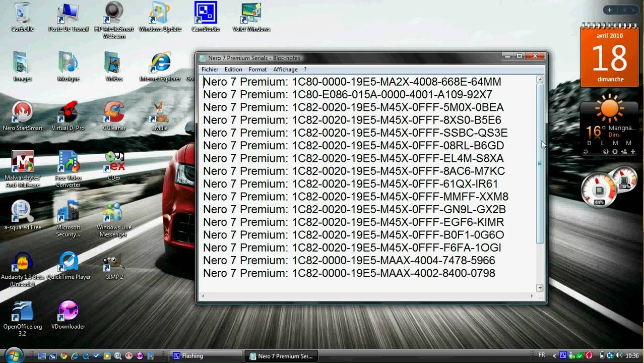The width and height of the screenshot is (644, 363).
Task: Launch Internet Explorer desktop shortcut
Action: 160,67
